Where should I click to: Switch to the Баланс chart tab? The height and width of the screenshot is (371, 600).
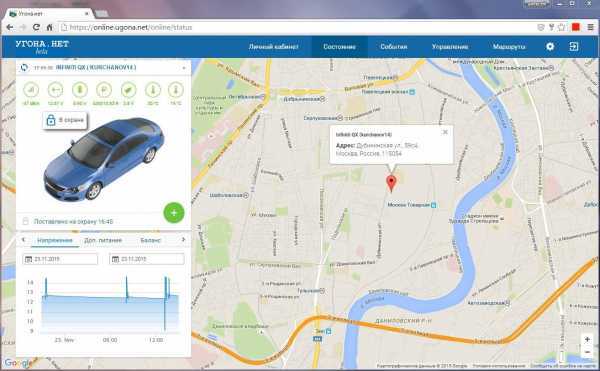click(150, 240)
